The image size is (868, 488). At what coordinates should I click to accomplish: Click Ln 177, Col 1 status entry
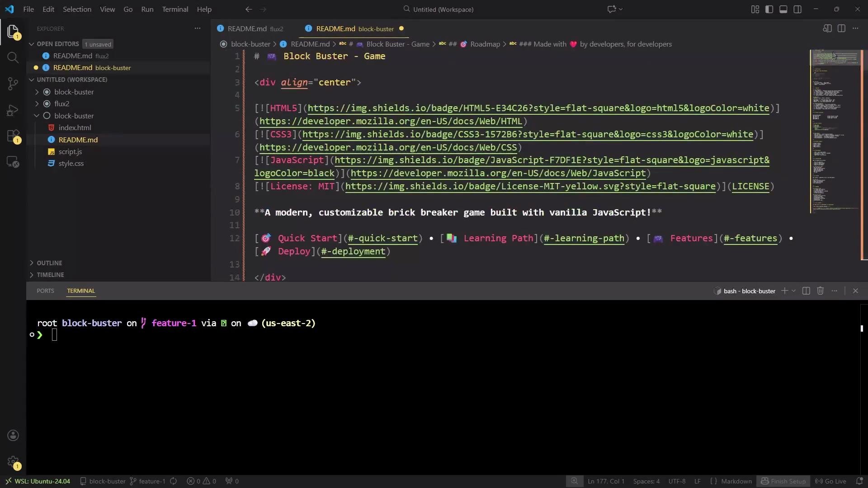tap(606, 481)
